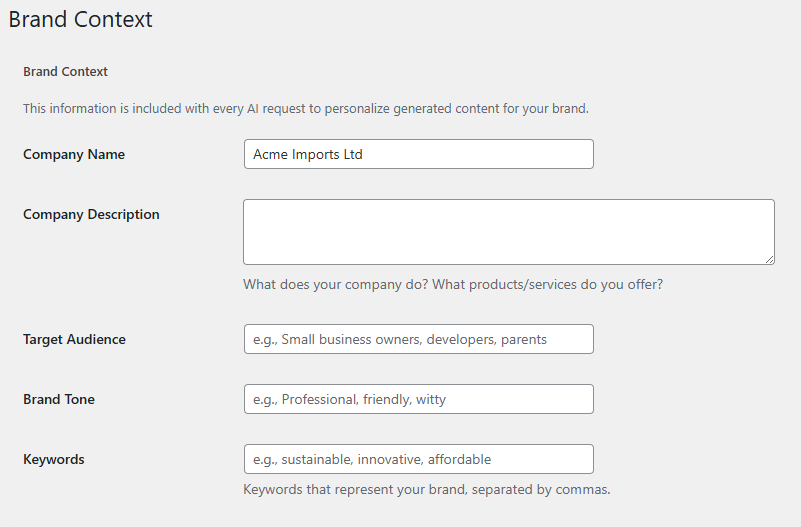Click the large Brand Context page title

click(80, 19)
